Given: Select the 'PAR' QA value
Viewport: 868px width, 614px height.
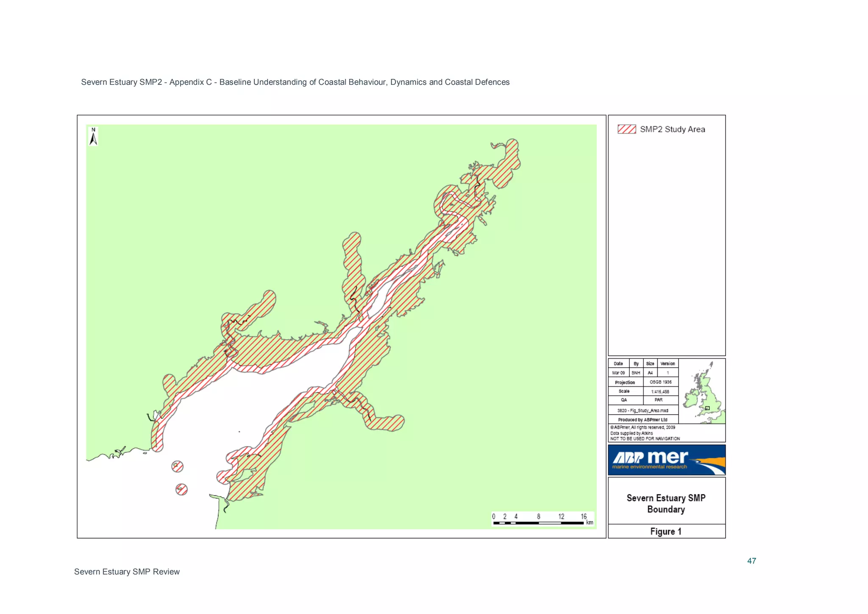Looking at the screenshot, I should point(661,400).
